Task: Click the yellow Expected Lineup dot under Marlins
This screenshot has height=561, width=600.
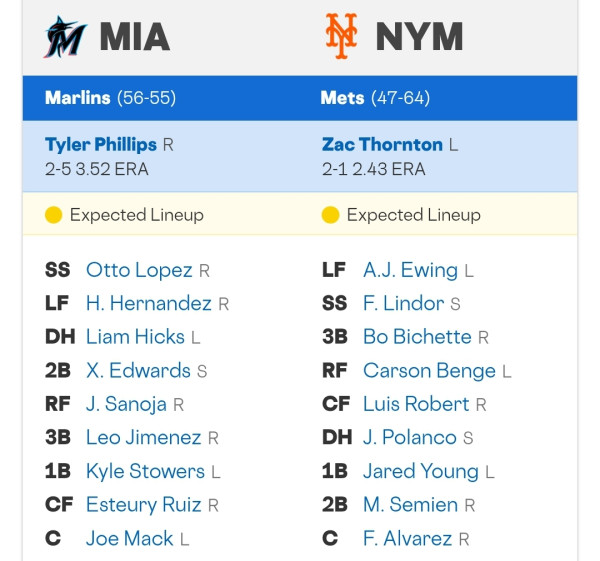Action: click(54, 215)
